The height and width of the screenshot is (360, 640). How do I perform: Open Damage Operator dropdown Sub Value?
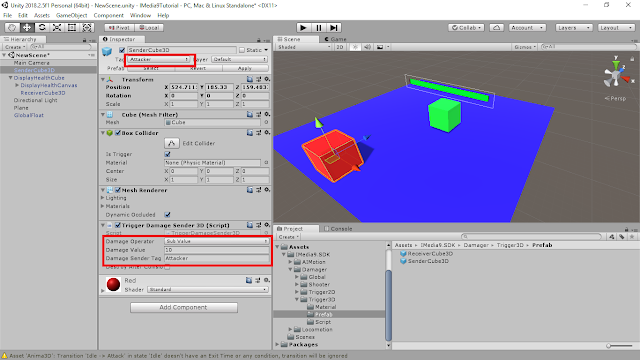tap(216, 241)
